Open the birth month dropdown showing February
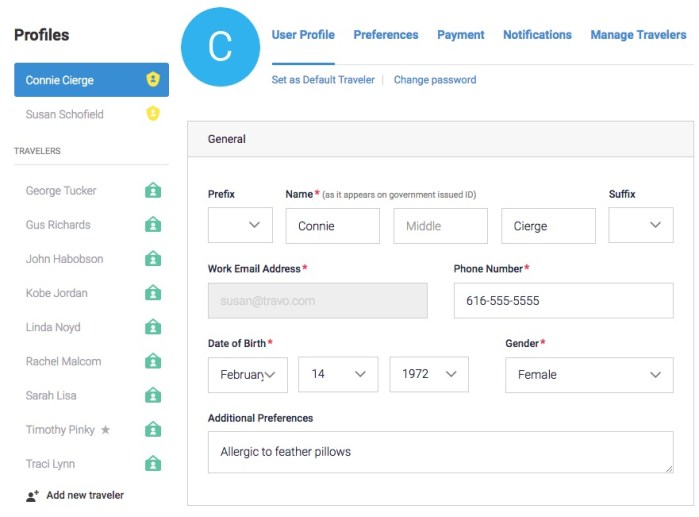The width and height of the screenshot is (699, 517). point(248,374)
